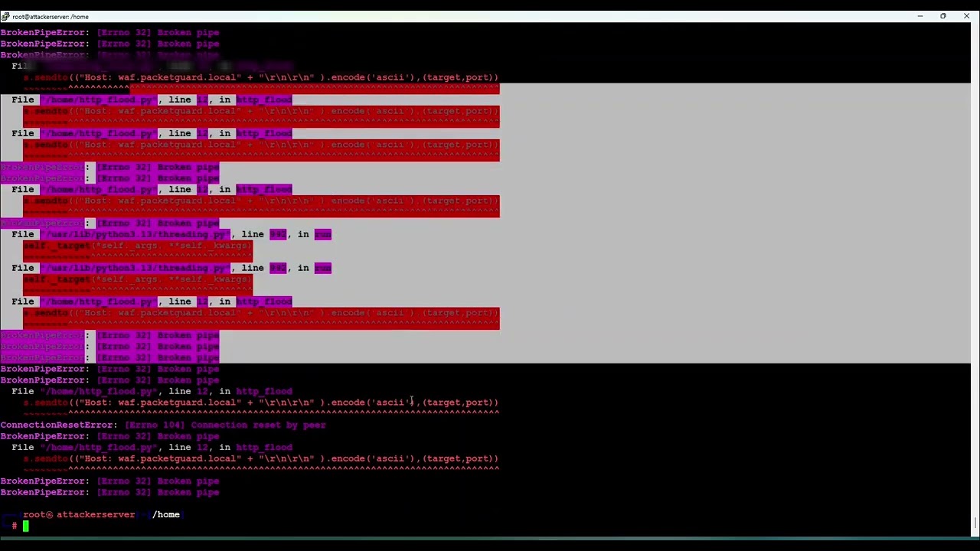Close the terminal window
The image size is (980, 551).
click(966, 16)
